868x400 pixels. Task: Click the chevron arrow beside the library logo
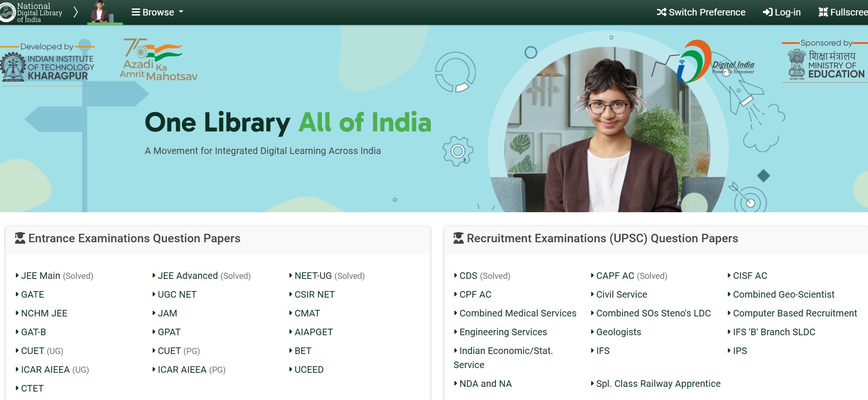click(76, 12)
